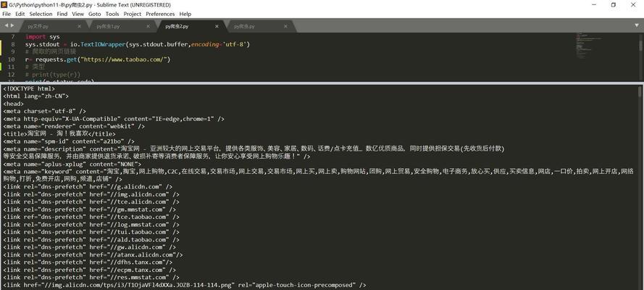Open the Find menu
The height and width of the screenshot is (290, 644).
click(62, 14)
